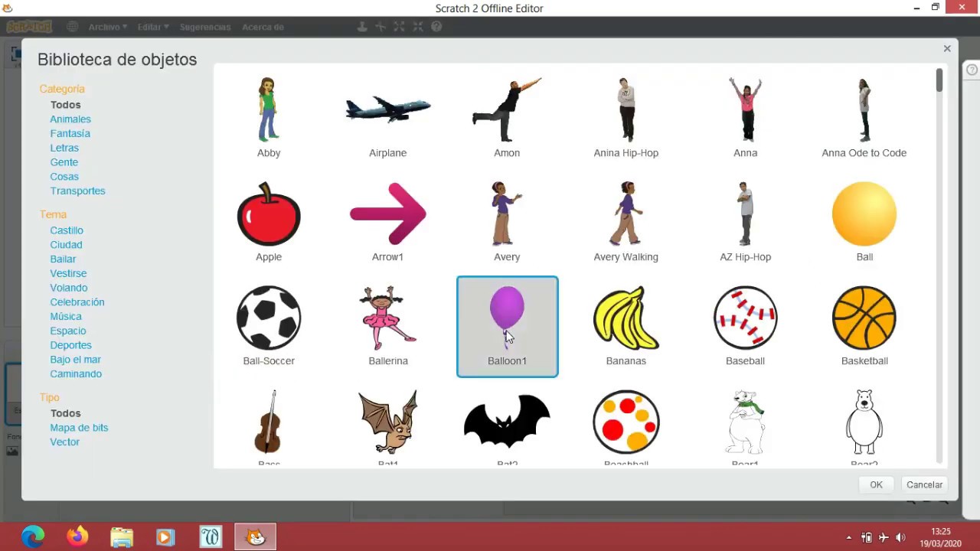Image resolution: width=980 pixels, height=551 pixels.
Task: Open the Editar menu
Action: tap(153, 27)
